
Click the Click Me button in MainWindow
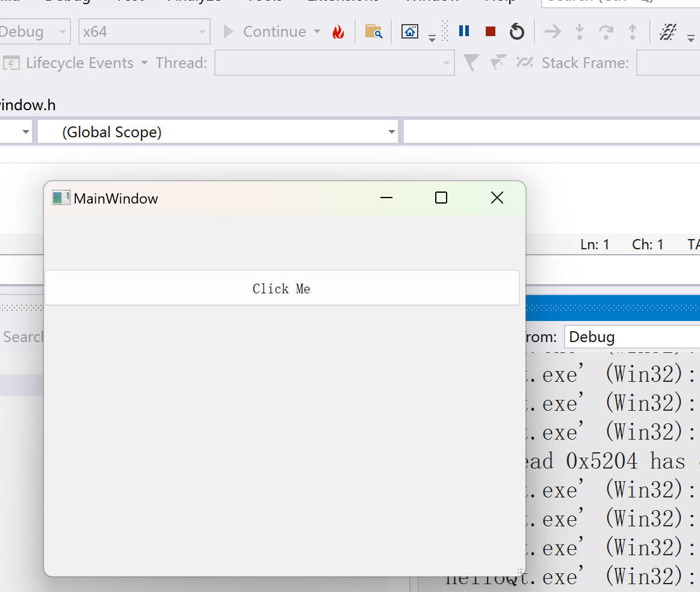tap(282, 288)
